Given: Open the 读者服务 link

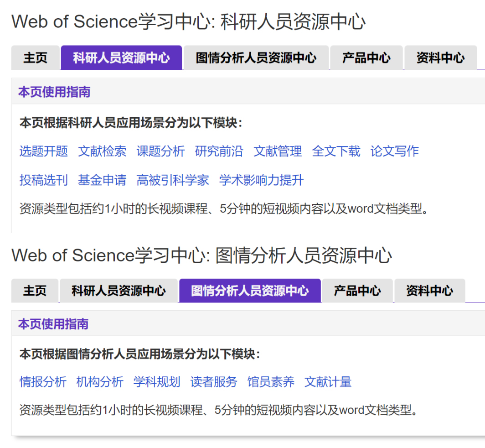Looking at the screenshot, I should (214, 382).
